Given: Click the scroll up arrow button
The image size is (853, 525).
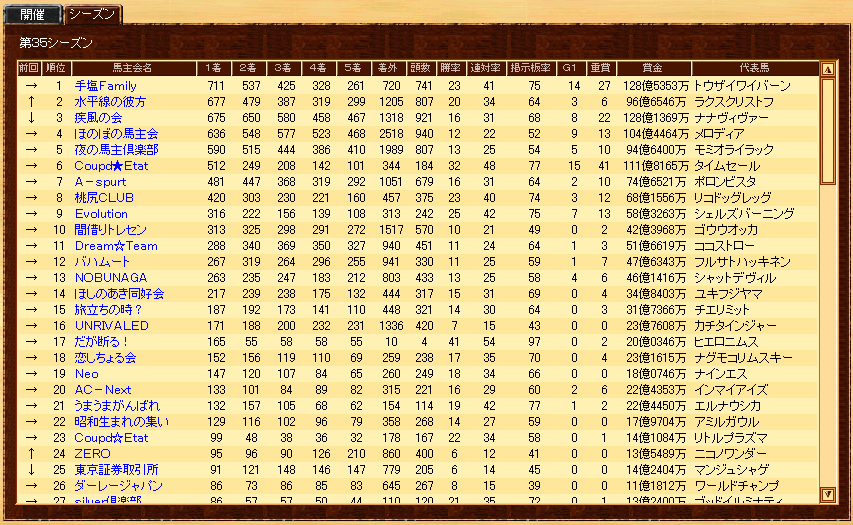Looking at the screenshot, I should [x=827, y=70].
